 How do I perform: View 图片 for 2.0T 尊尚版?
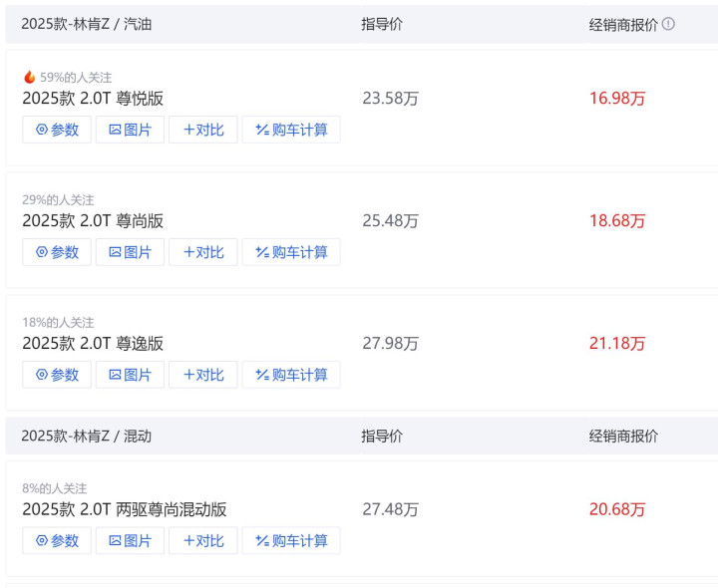click(130, 252)
